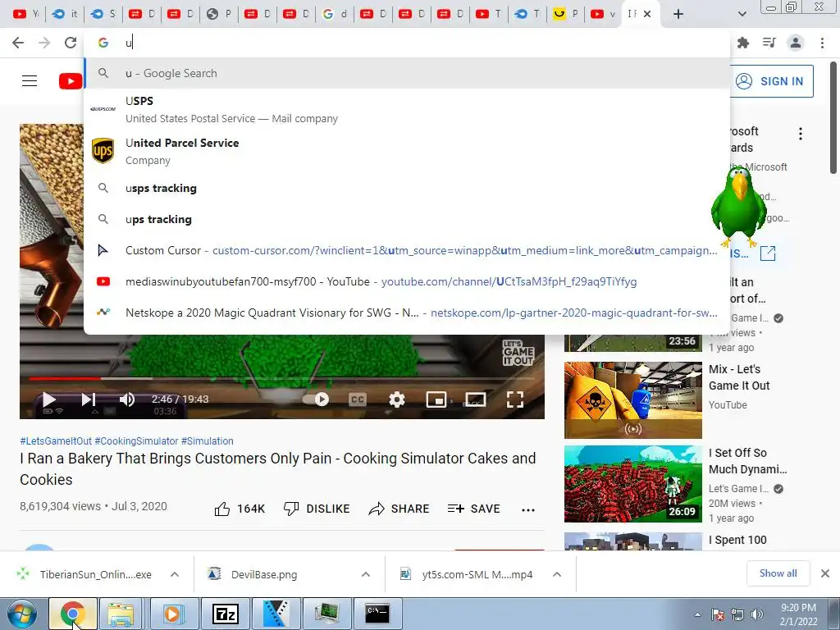Image resolution: width=840 pixels, height=630 pixels.
Task: Play the video
Action: coord(48,399)
